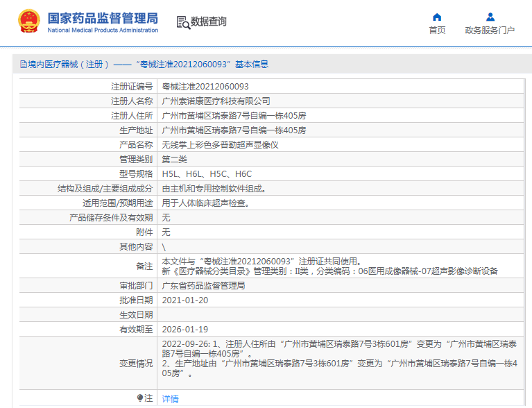
Task: Click the 数据查询 text label
Action: click(209, 22)
